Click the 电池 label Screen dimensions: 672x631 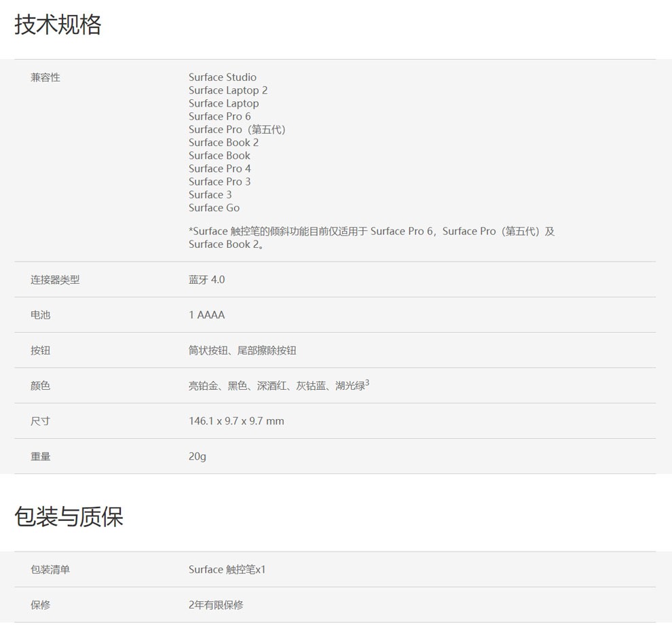pyautogui.click(x=40, y=315)
